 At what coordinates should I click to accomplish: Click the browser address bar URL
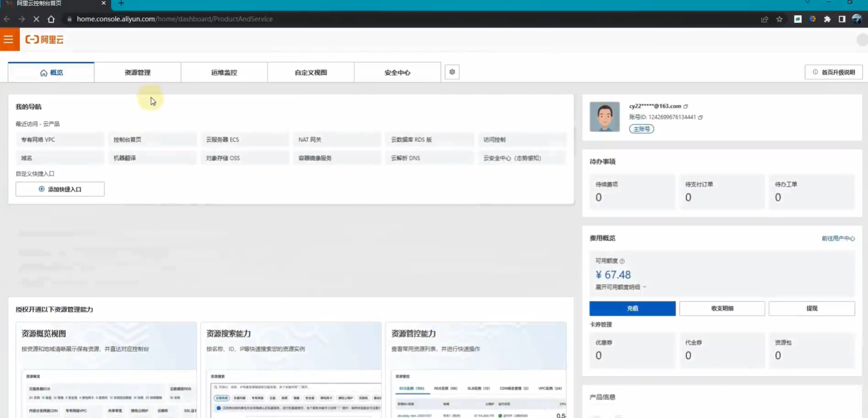point(174,19)
